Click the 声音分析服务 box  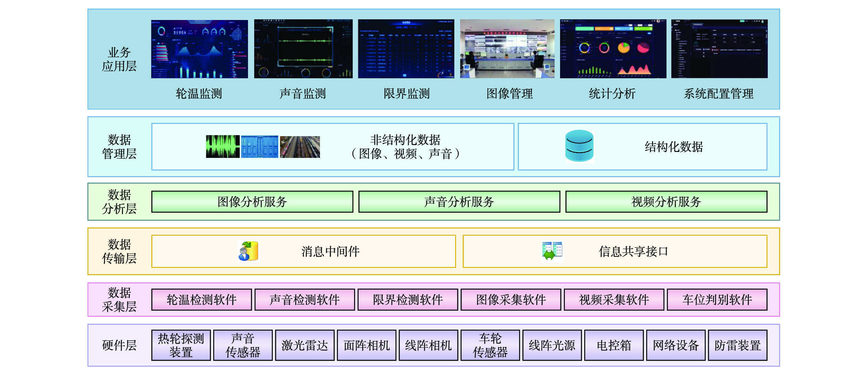[x=459, y=202]
